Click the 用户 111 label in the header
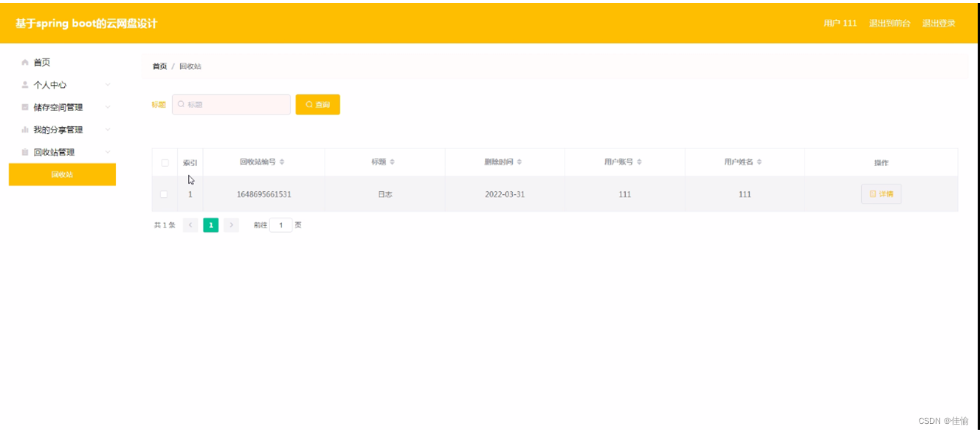This screenshot has width=980, height=432. pyautogui.click(x=840, y=24)
